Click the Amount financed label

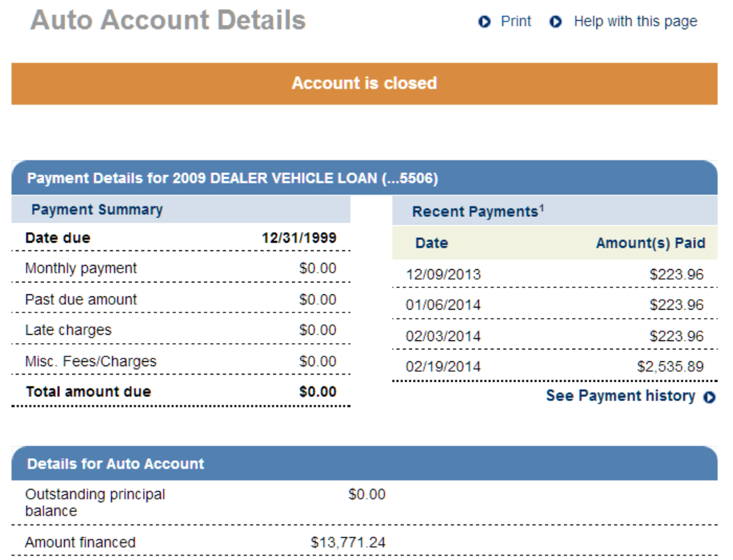click(80, 543)
